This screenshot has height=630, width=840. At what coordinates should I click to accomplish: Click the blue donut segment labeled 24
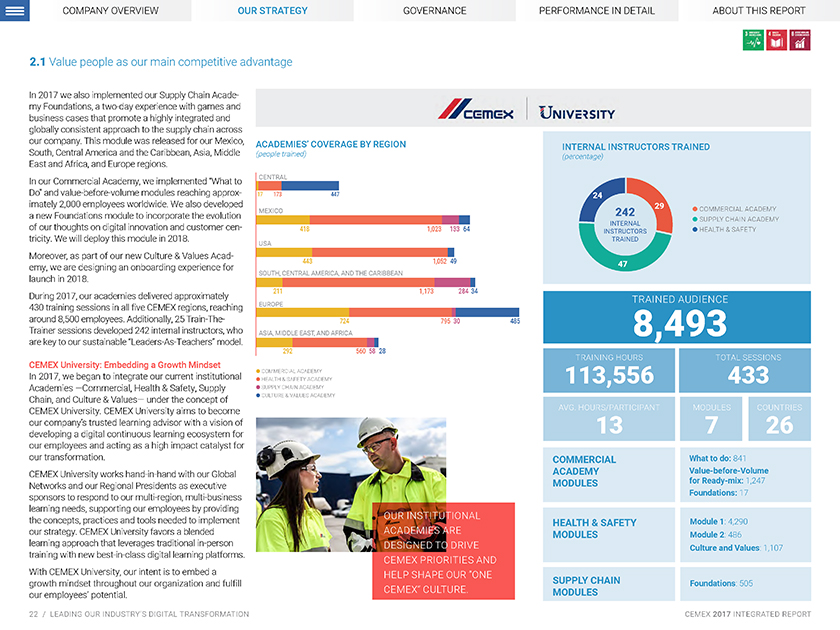click(598, 197)
